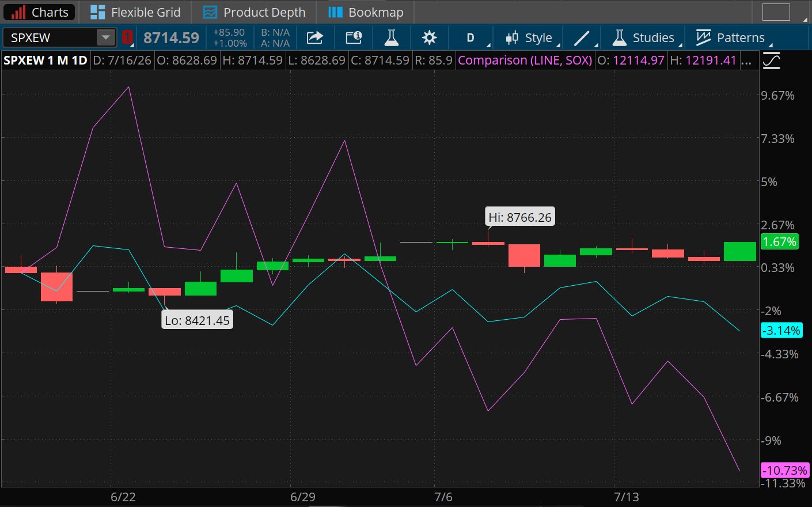Click the magenta -10.73% axis label
Image resolution: width=812 pixels, height=507 pixels.
[785, 471]
